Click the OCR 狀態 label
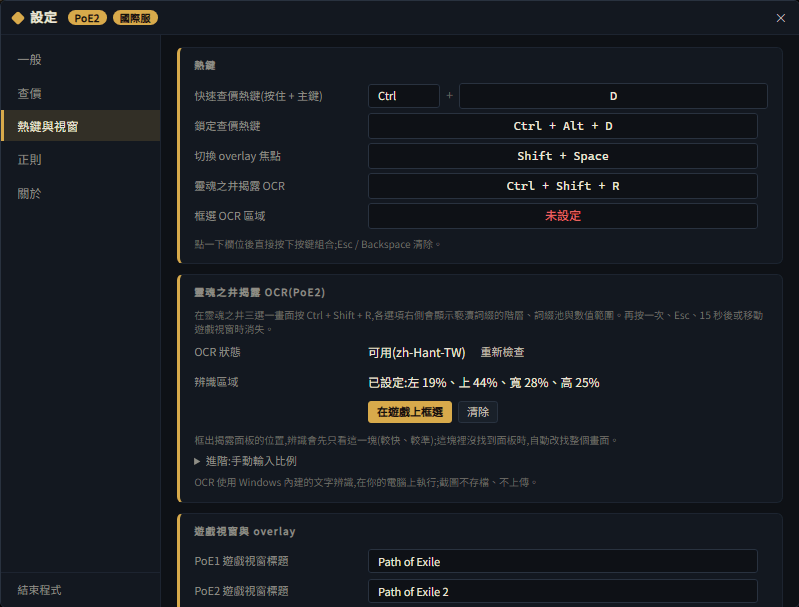The width and height of the screenshot is (799, 607). [x=217, y=352]
